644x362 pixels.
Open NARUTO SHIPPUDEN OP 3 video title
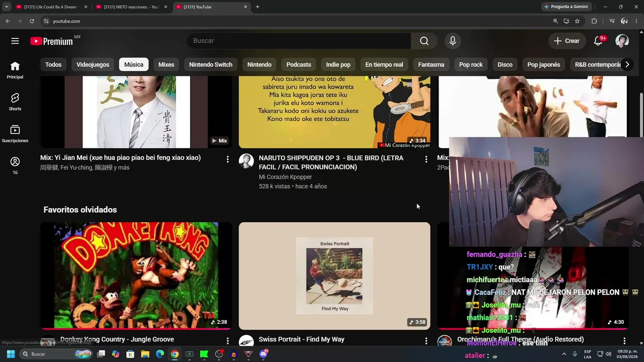click(x=331, y=162)
